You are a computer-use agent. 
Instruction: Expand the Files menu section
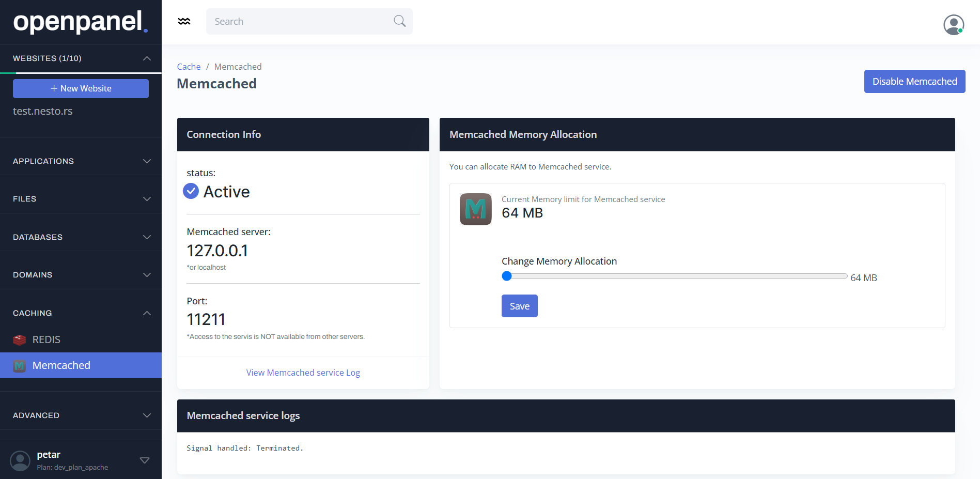(x=147, y=199)
